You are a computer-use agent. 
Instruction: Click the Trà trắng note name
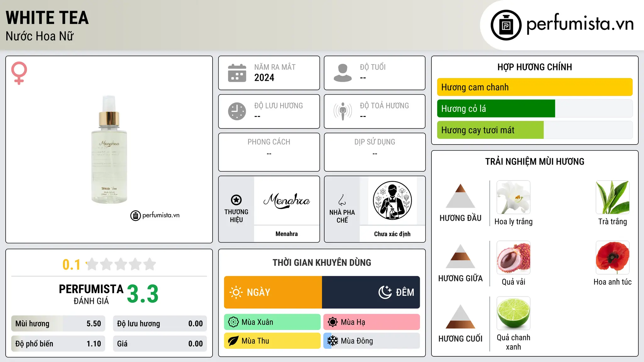click(x=613, y=222)
